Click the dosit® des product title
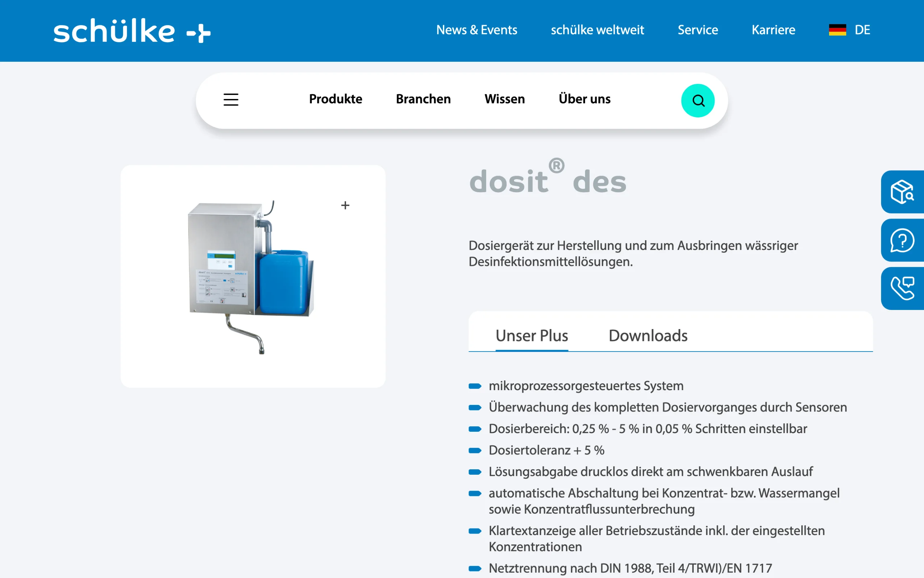The height and width of the screenshot is (578, 924). [x=548, y=177]
